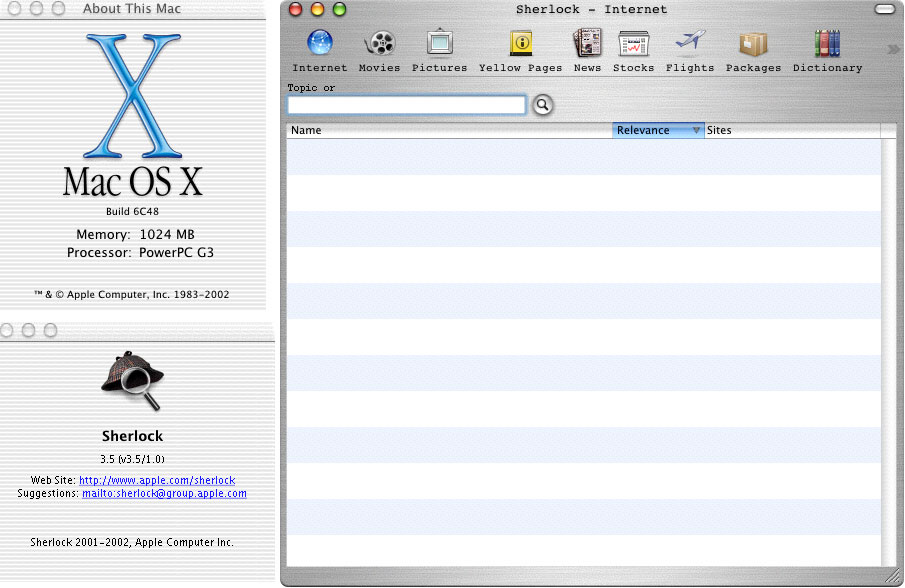Open the Pictures channel
Viewport: 905px width, 588px height.
pyautogui.click(x=439, y=51)
